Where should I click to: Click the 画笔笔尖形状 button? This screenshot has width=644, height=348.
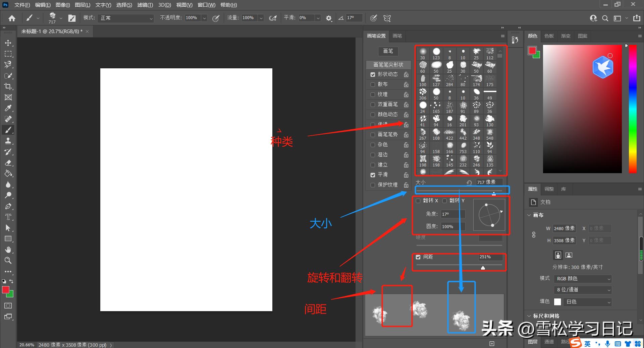388,65
